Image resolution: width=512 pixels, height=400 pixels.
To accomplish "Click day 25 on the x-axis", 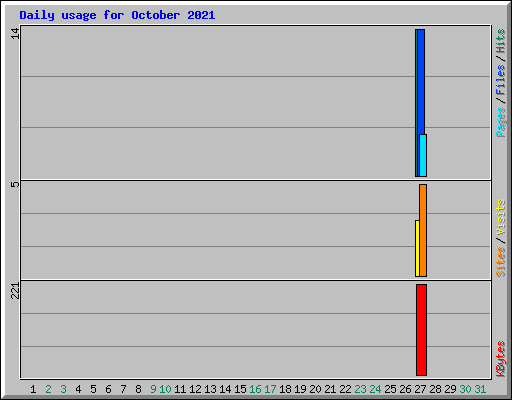I will 390,389.
